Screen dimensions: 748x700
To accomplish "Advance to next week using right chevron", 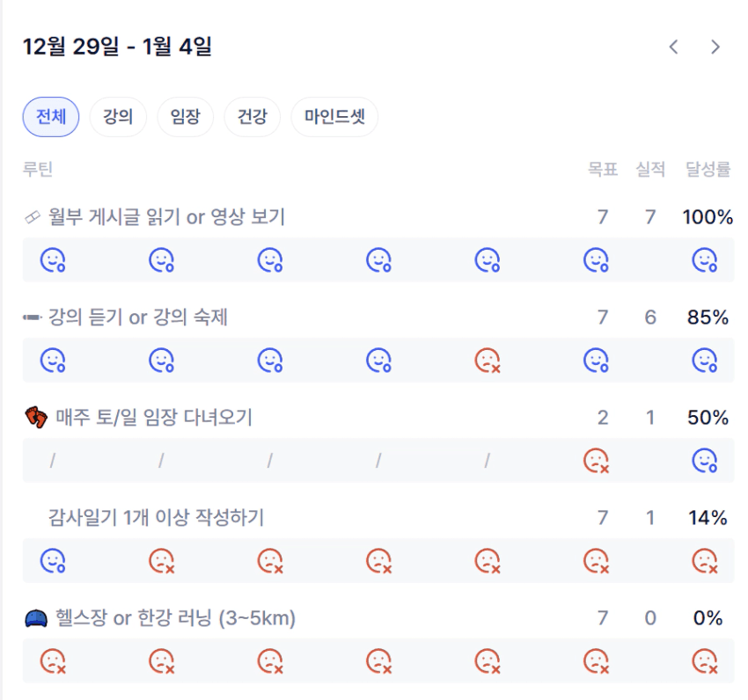I will (x=715, y=47).
